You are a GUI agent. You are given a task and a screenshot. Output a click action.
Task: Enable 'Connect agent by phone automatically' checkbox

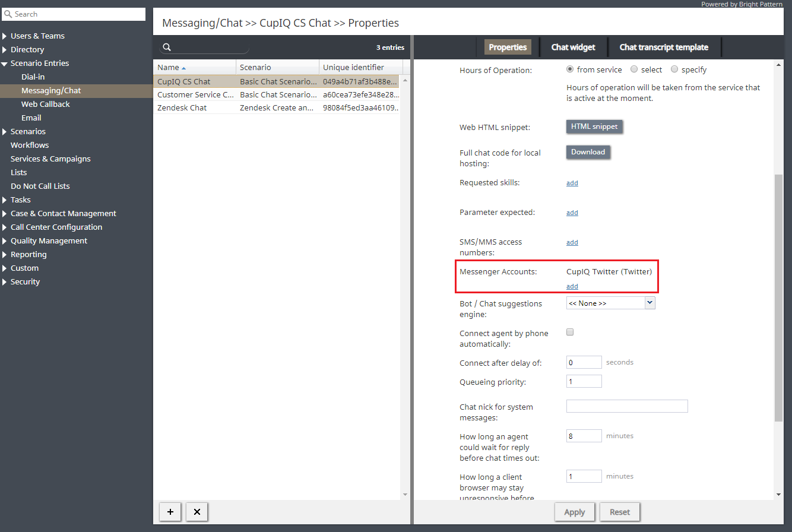click(x=570, y=332)
